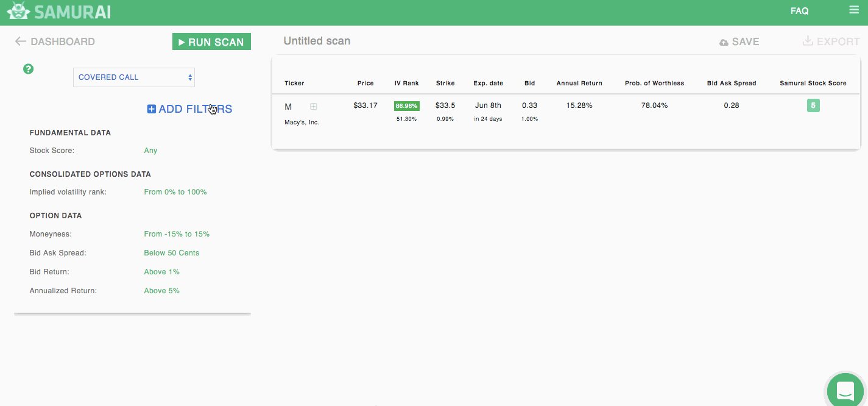This screenshot has width=868, height=406.
Task: Click Add Filters
Action: pos(189,109)
